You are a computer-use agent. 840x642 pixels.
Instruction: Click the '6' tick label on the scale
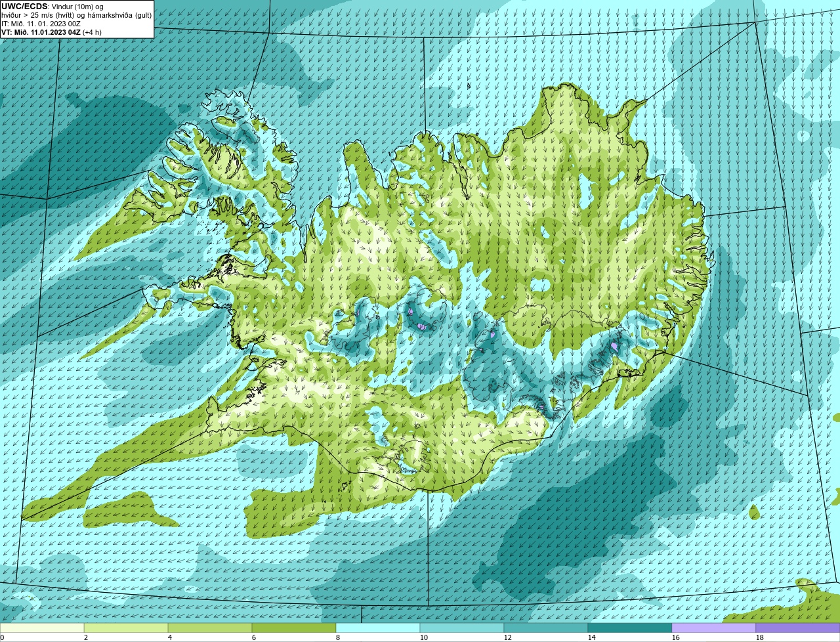point(254,637)
